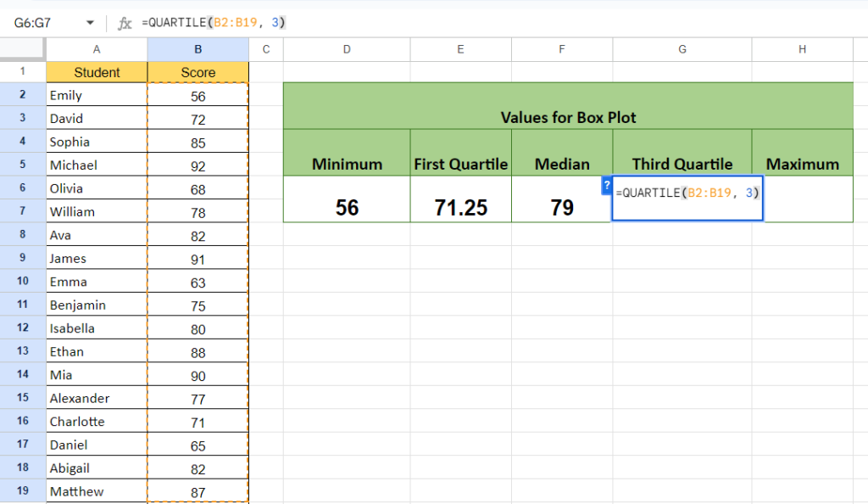Click the select-all corner above row 1

23,50
